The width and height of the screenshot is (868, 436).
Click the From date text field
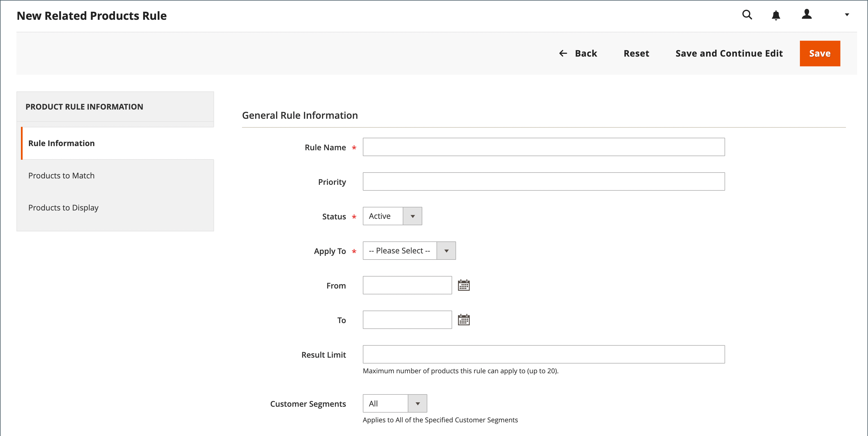(407, 285)
